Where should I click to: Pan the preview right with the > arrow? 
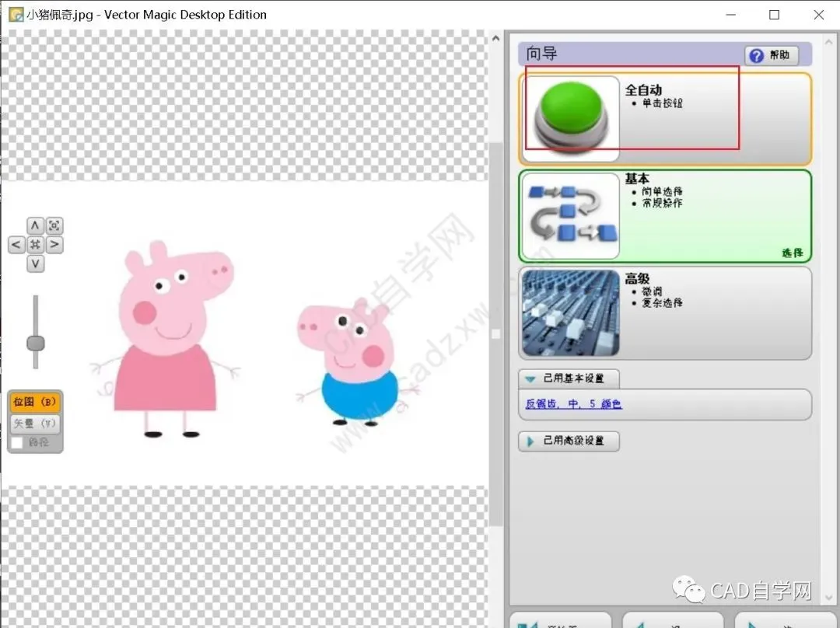[54, 245]
